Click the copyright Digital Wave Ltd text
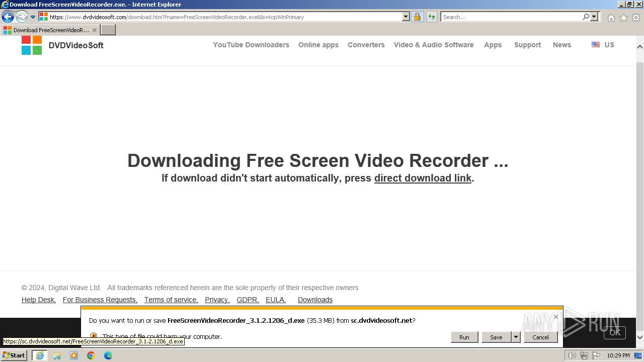Screen dimensions: 644x362 61,288
